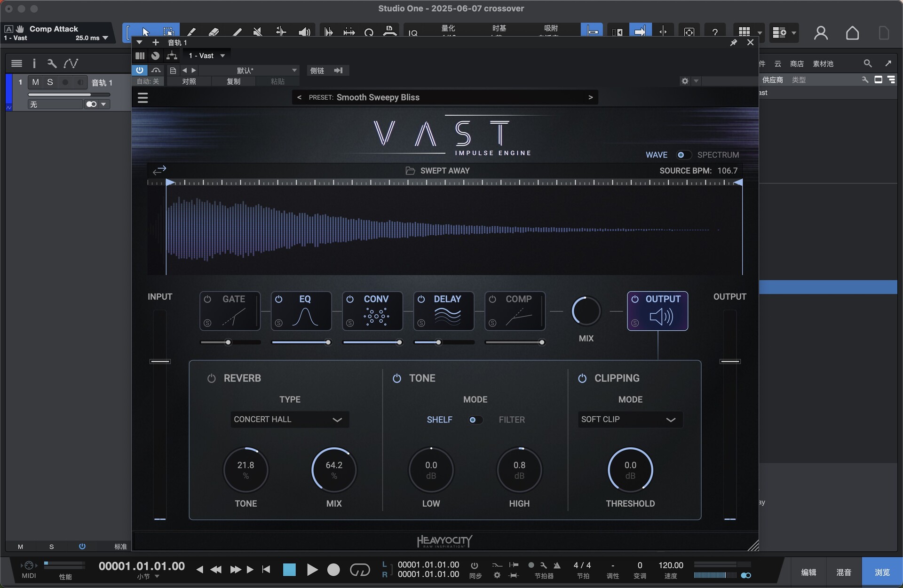Select the Mute tool
Viewport: 903px width, 588px height.
[258, 32]
